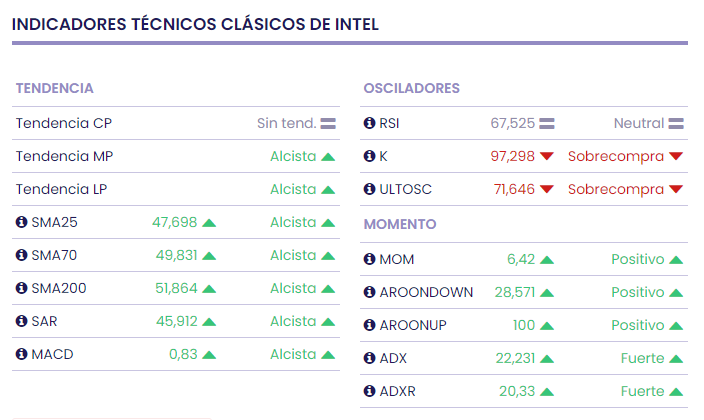Click the info icon beside AROONUP
Screen dimensions: 704x420
tap(369, 325)
